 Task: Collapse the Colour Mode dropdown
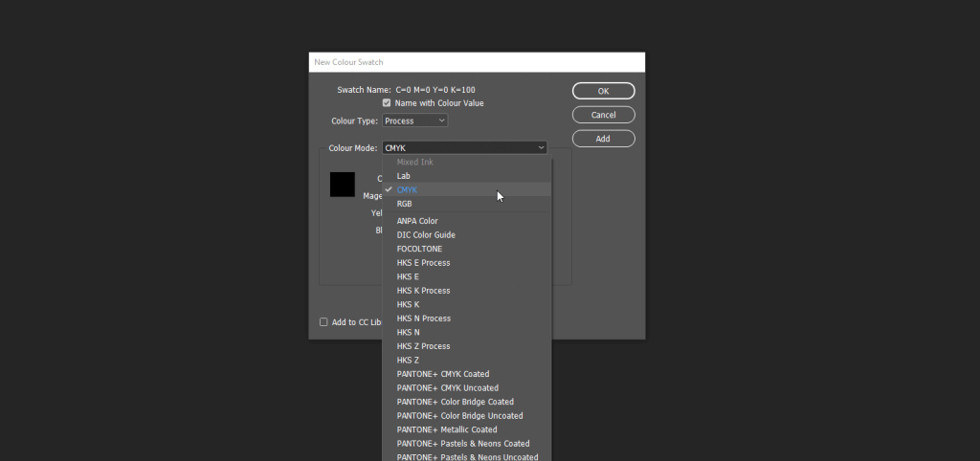[464, 148]
